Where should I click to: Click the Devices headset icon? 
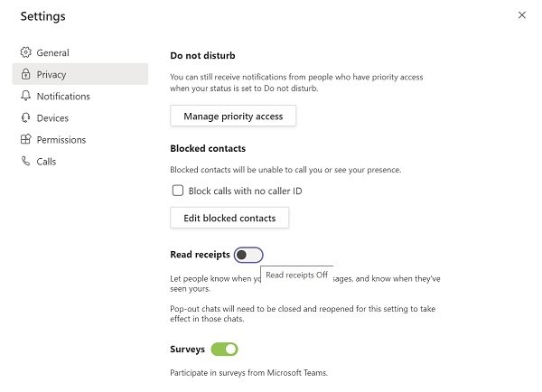tap(25, 118)
